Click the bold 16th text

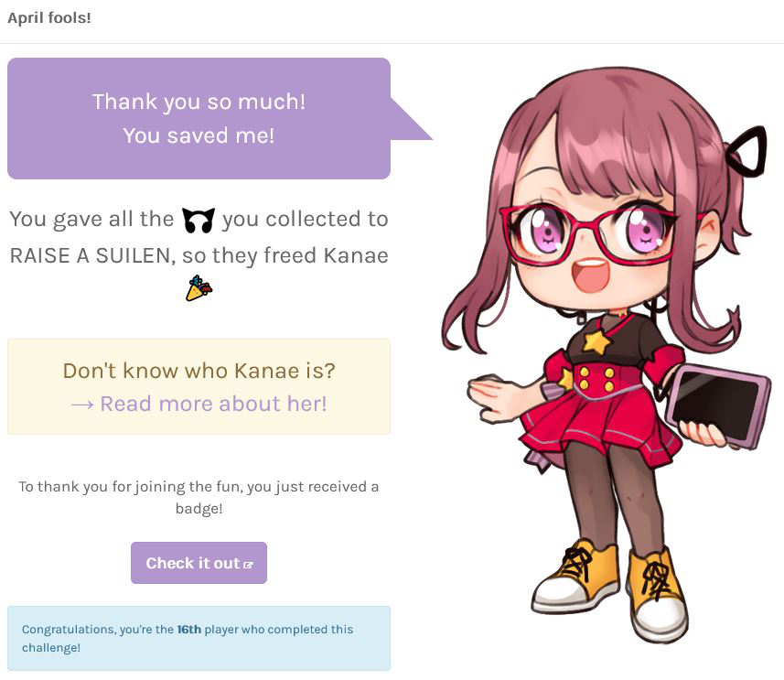tap(189, 630)
